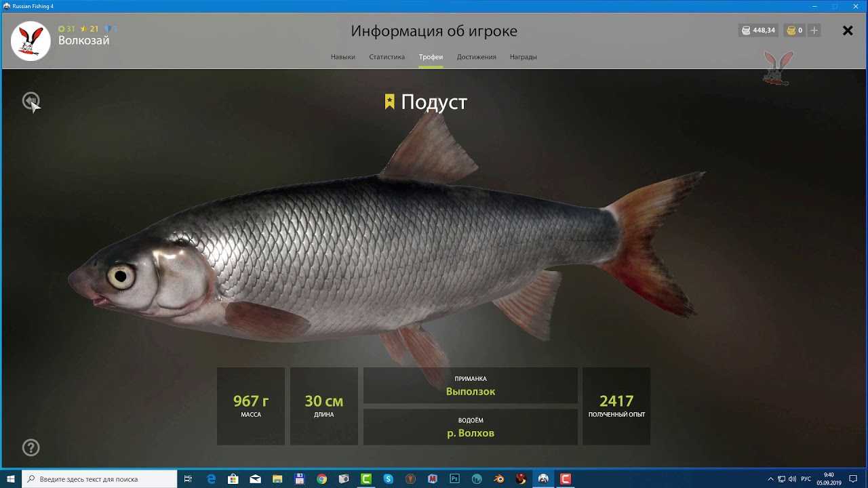The image size is (868, 488).
Task: Switch to the Достижения tab
Action: pos(476,57)
